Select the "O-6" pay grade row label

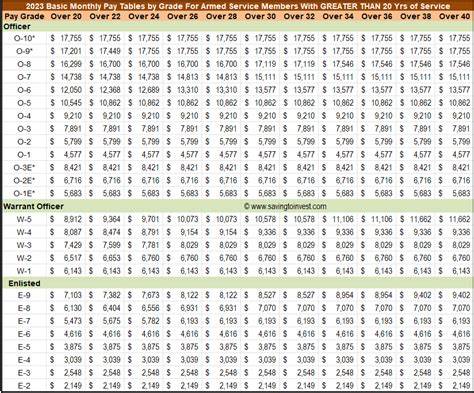pos(24,90)
